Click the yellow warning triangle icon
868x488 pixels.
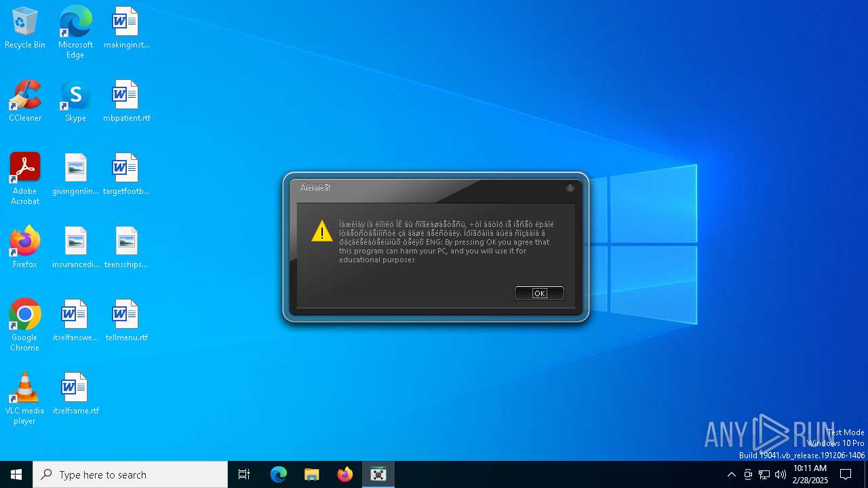pyautogui.click(x=321, y=231)
